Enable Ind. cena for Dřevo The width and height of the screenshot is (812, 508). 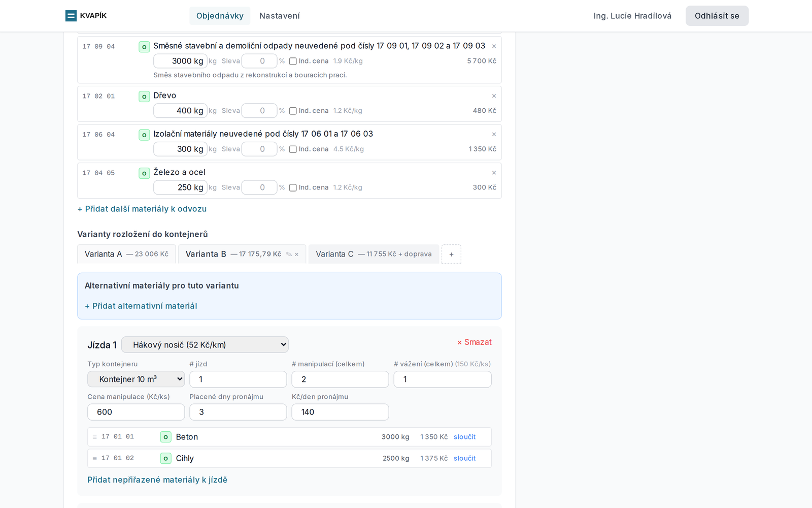click(293, 111)
